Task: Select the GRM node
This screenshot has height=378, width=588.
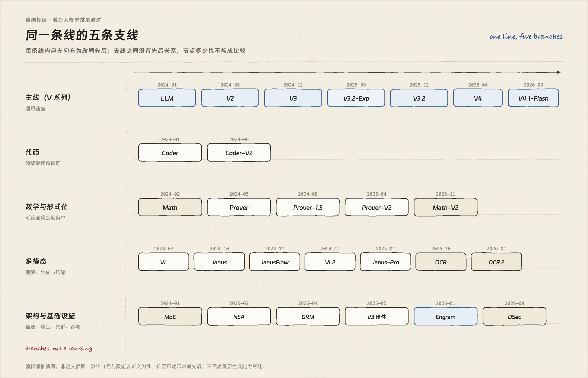Action: (308, 316)
